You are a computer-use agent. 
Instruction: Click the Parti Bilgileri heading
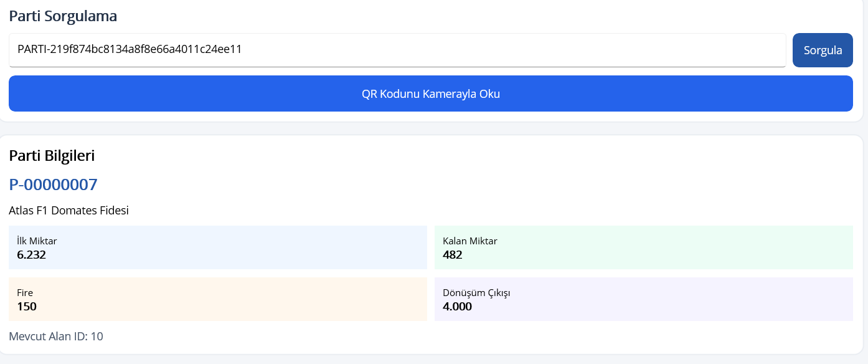coord(52,156)
